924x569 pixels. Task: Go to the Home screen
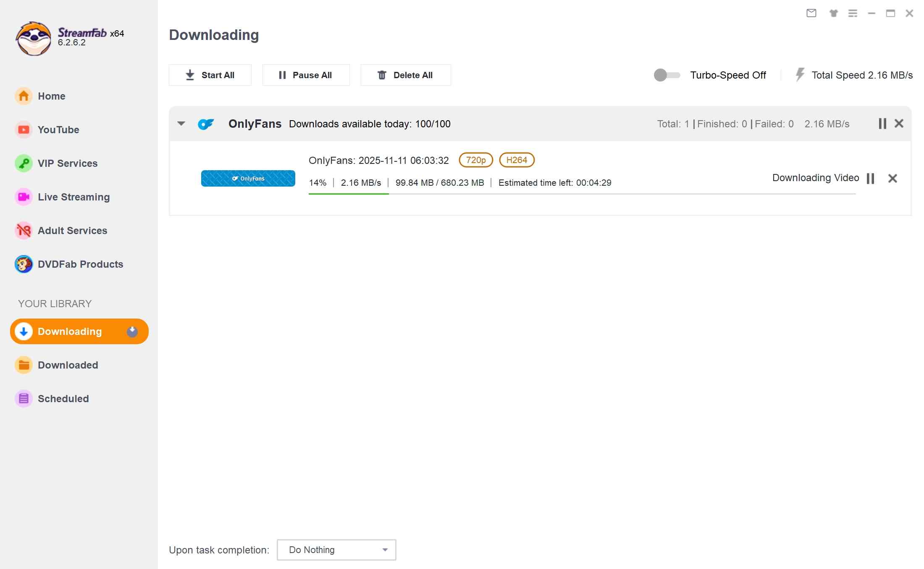(x=51, y=96)
